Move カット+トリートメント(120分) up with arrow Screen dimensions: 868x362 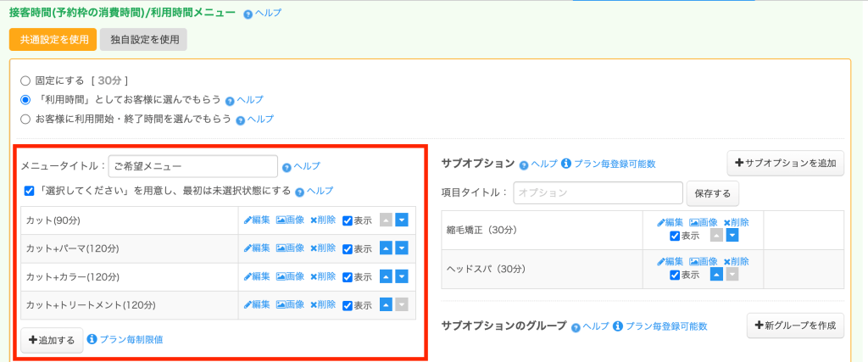(x=387, y=304)
